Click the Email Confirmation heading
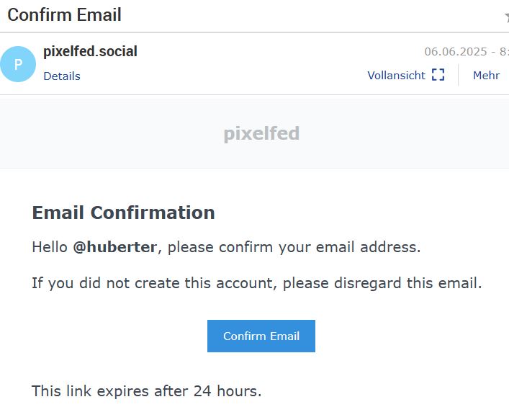Screen dimensions: 509x420 coord(123,213)
